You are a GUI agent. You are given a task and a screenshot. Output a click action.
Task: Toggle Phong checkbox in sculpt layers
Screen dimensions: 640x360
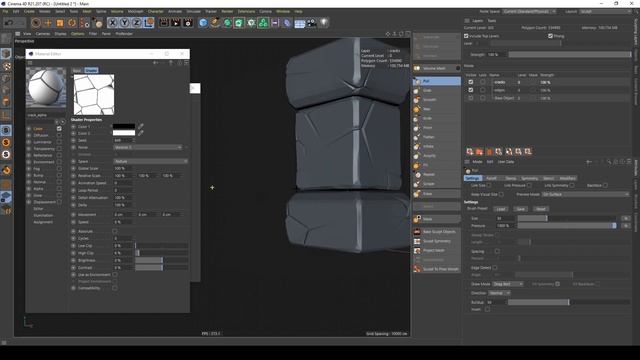550,36
